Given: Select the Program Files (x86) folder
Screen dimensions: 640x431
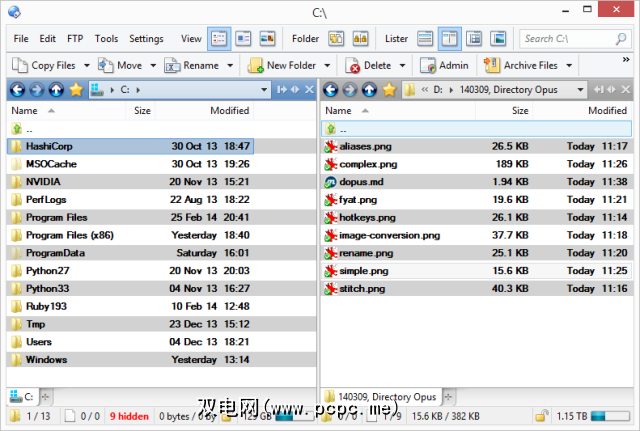Looking at the screenshot, I should (131, 235).
